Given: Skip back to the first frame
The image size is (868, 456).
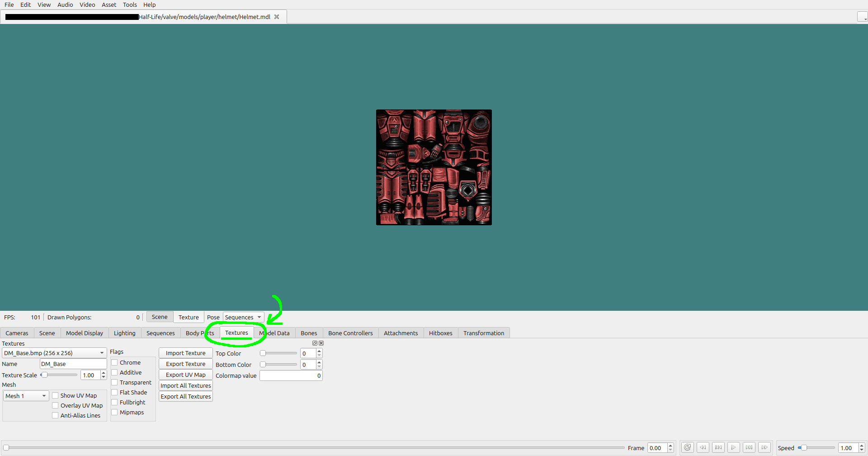Looking at the screenshot, I should point(718,447).
